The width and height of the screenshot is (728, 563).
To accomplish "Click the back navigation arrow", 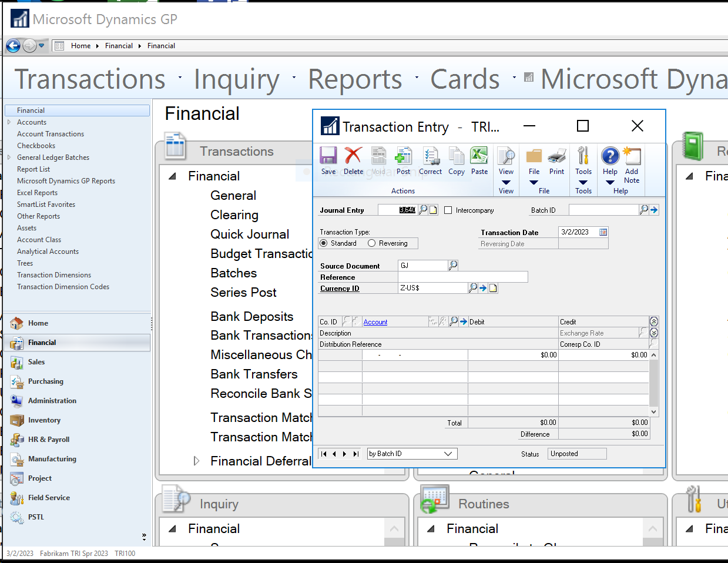I will tap(13, 45).
